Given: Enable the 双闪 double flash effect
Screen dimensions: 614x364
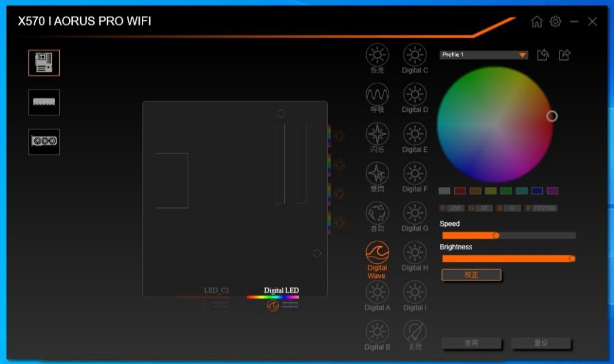Looking at the screenshot, I should 376,176.
